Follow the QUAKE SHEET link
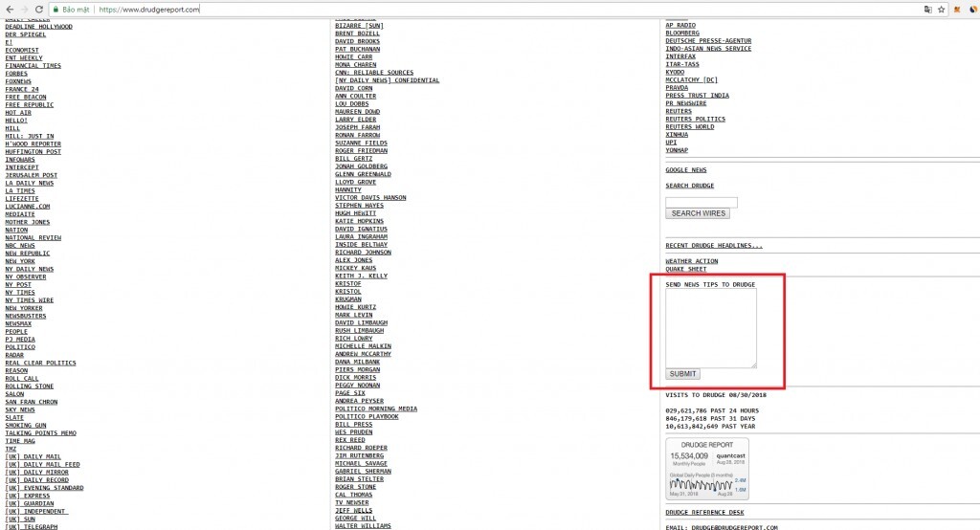This screenshot has width=980, height=530. (684, 269)
